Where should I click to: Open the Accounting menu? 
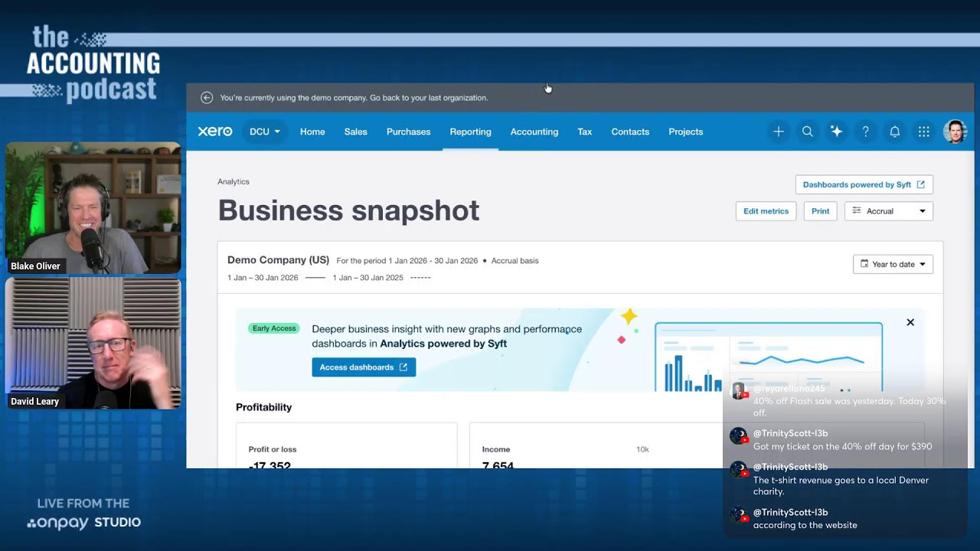click(x=534, y=132)
